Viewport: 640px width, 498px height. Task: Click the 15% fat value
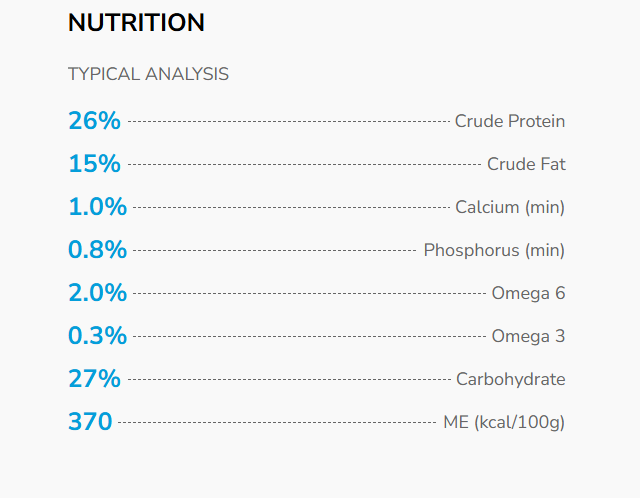click(94, 164)
